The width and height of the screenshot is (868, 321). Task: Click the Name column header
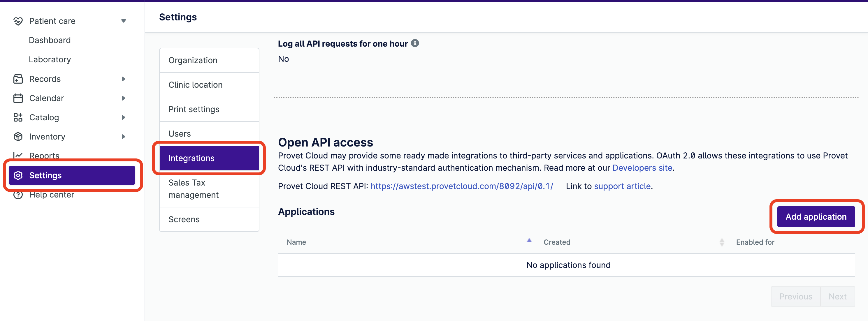point(296,242)
